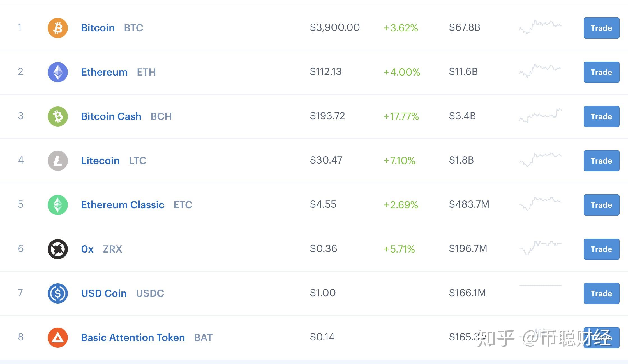Click the gray Litecoin logo icon

tap(58, 161)
